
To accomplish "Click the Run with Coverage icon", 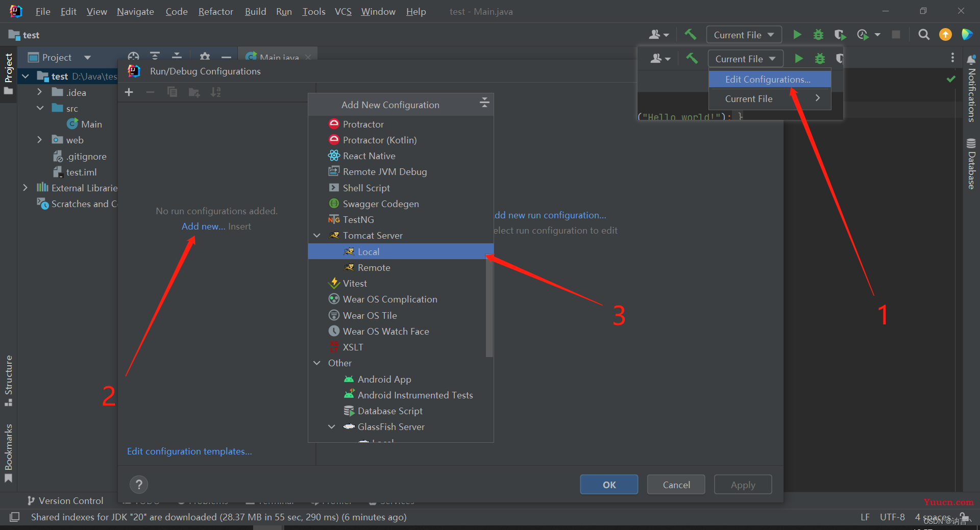I will coord(840,35).
